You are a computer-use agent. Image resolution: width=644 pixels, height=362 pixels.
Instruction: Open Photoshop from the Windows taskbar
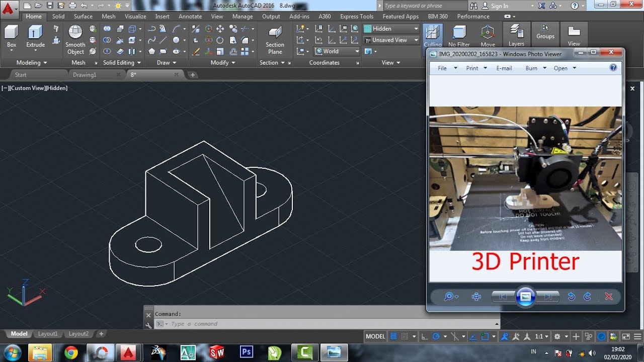247,352
